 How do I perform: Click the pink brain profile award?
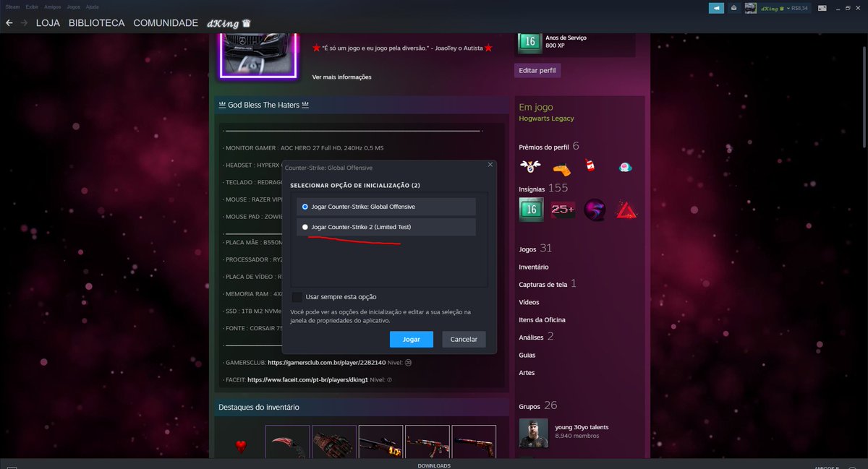[x=625, y=167]
